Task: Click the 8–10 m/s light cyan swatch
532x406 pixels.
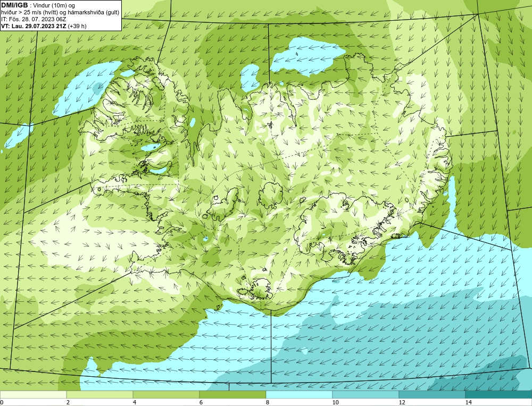Action: (x=299, y=395)
